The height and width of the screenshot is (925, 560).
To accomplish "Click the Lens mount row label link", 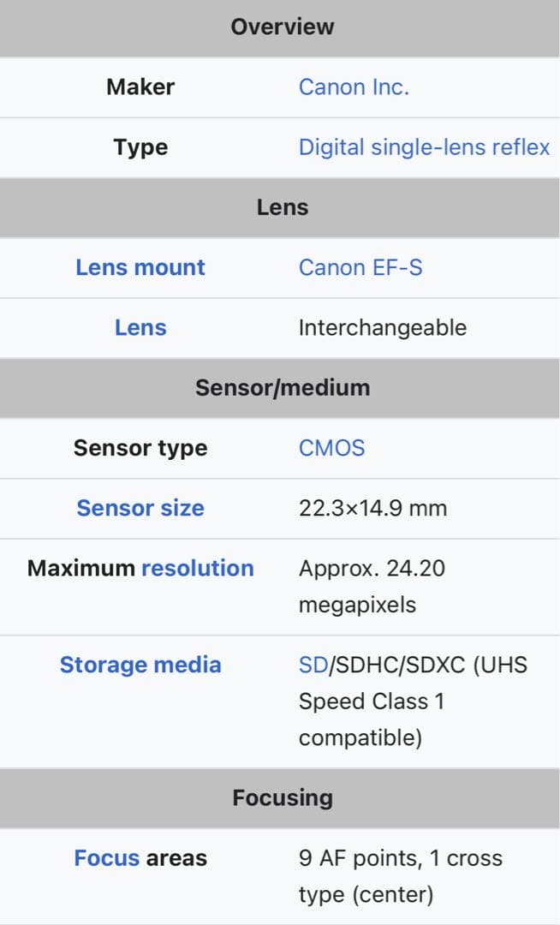I will point(140,267).
